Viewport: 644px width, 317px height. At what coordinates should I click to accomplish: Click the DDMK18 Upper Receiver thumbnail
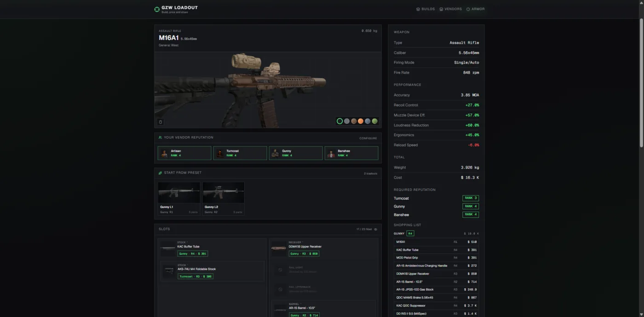(279, 249)
